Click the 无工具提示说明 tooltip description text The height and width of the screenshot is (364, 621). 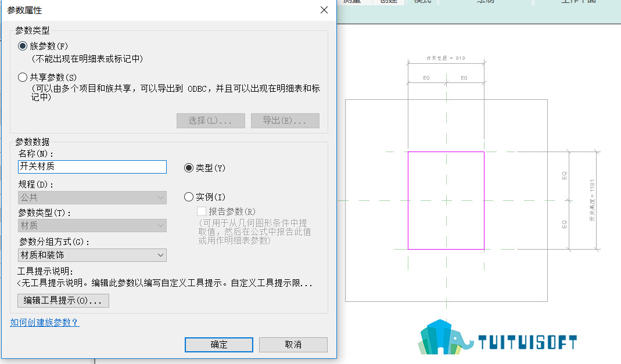165,283
